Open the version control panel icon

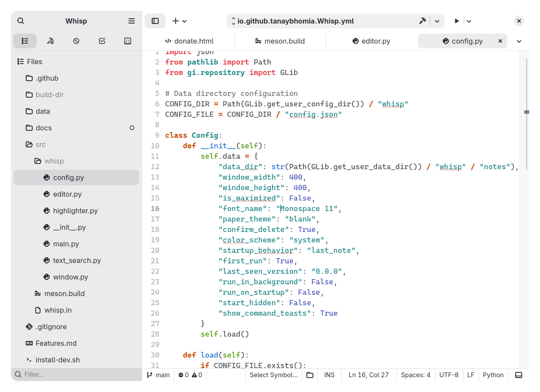[x=76, y=41]
